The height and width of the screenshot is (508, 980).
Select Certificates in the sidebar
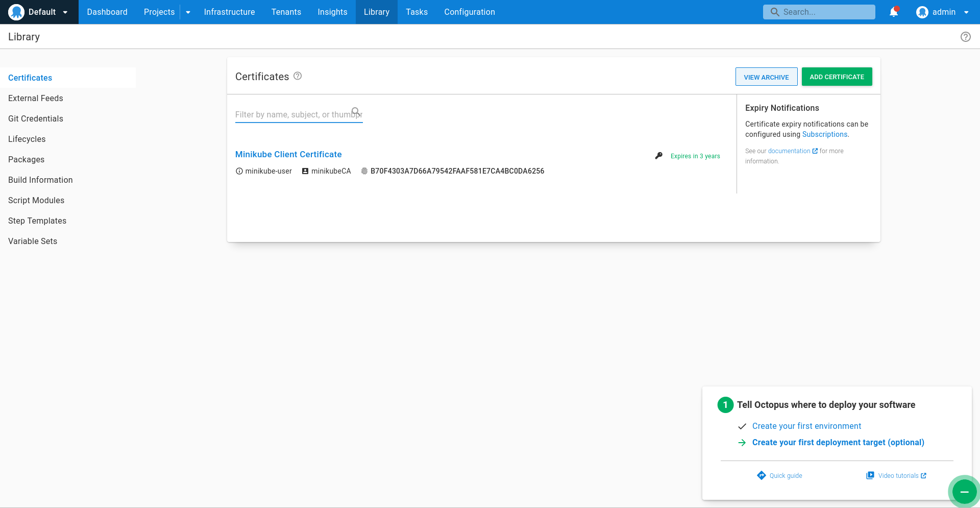68,78
